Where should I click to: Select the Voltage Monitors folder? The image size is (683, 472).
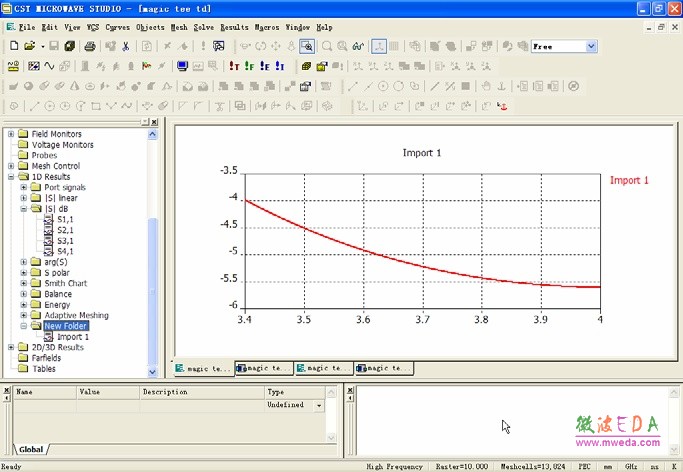[x=62, y=145]
